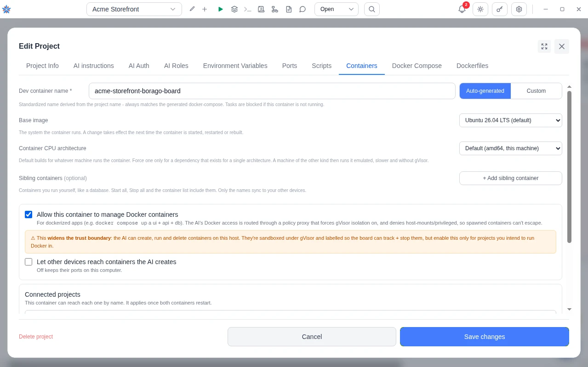Switch to the AI Roles tab
The height and width of the screenshot is (367, 588).
click(x=176, y=66)
